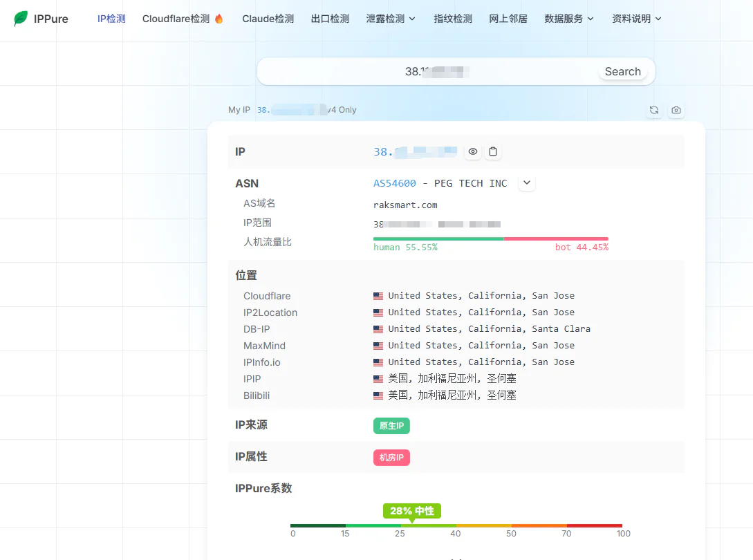Open the 指纹检测 page
This screenshot has height=560, width=753.
coord(453,19)
